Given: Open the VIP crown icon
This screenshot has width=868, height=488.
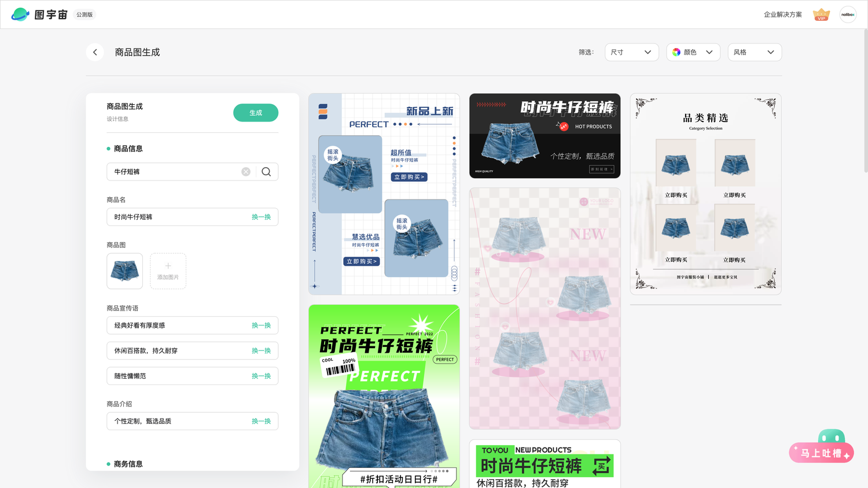Looking at the screenshot, I should [x=821, y=14].
